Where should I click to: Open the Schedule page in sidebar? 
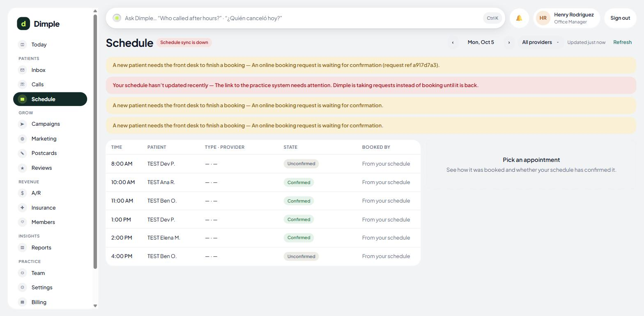50,99
